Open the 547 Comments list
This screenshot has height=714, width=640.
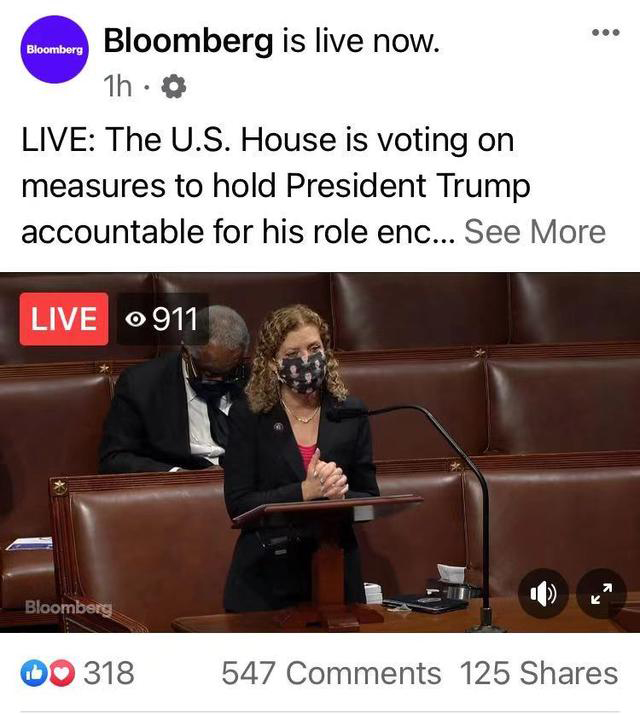[331, 673]
